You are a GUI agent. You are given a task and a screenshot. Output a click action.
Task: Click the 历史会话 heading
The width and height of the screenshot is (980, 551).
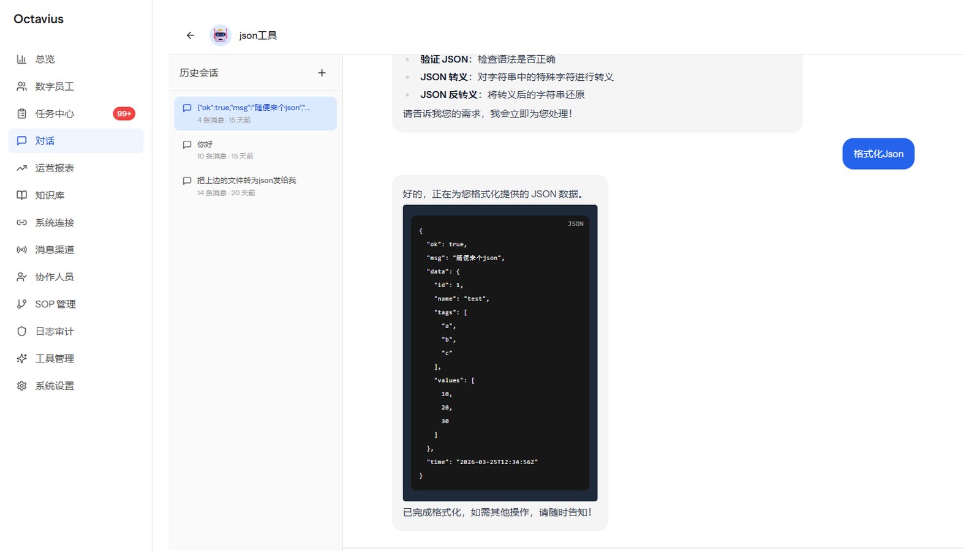click(199, 73)
